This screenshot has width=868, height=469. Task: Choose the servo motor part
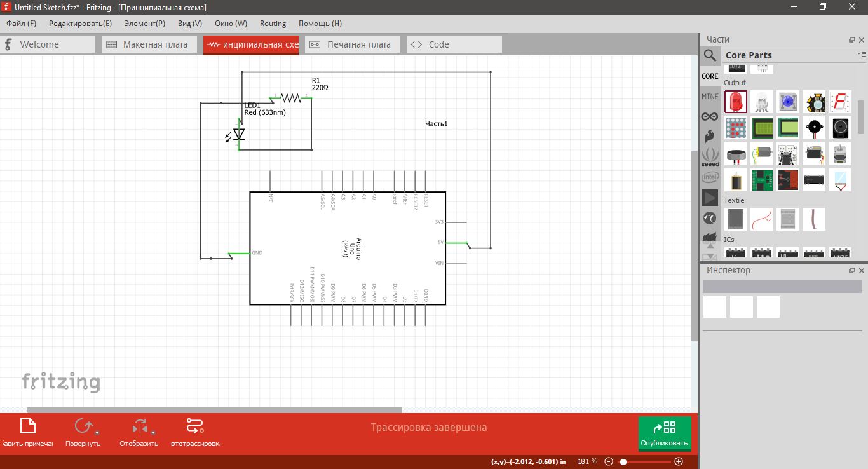814,154
